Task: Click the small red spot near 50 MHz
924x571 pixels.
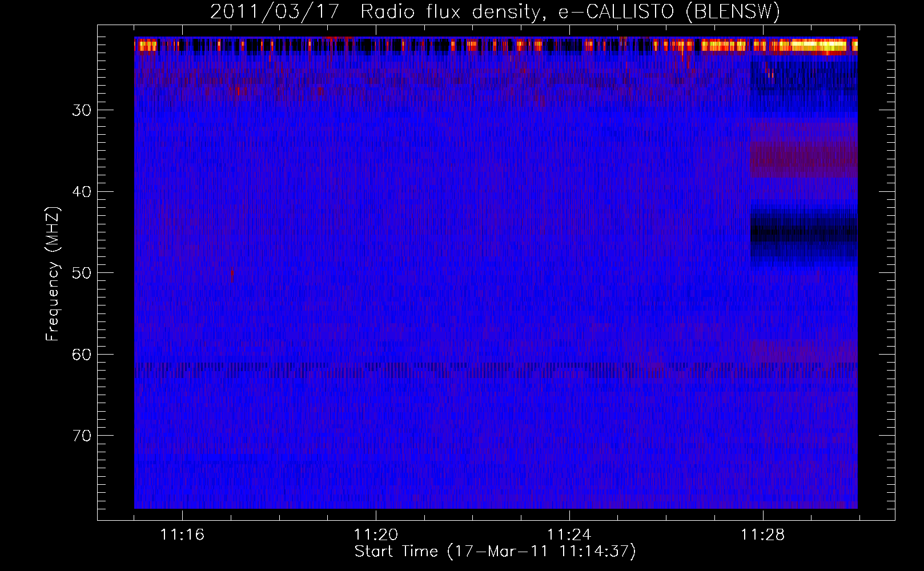Action: (232, 275)
